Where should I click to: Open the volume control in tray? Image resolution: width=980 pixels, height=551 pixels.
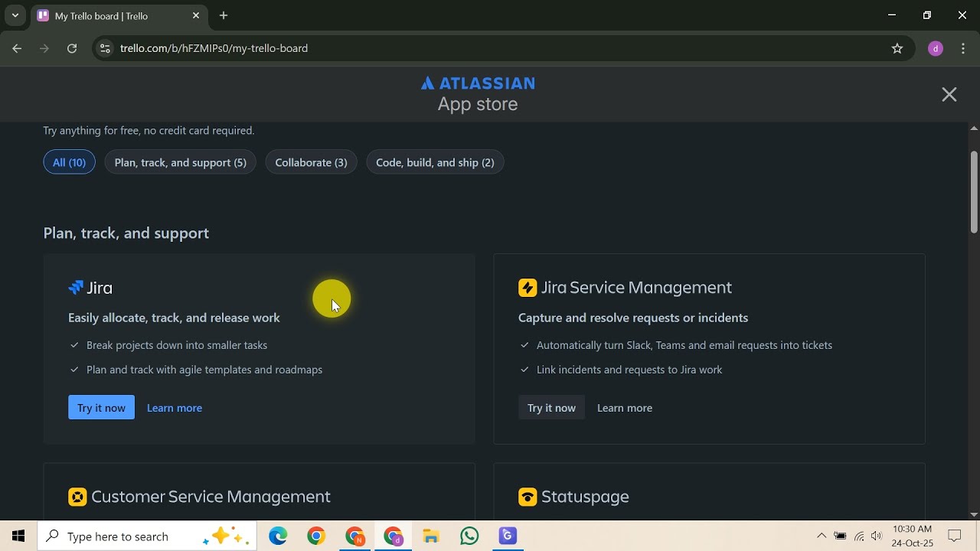tap(877, 536)
